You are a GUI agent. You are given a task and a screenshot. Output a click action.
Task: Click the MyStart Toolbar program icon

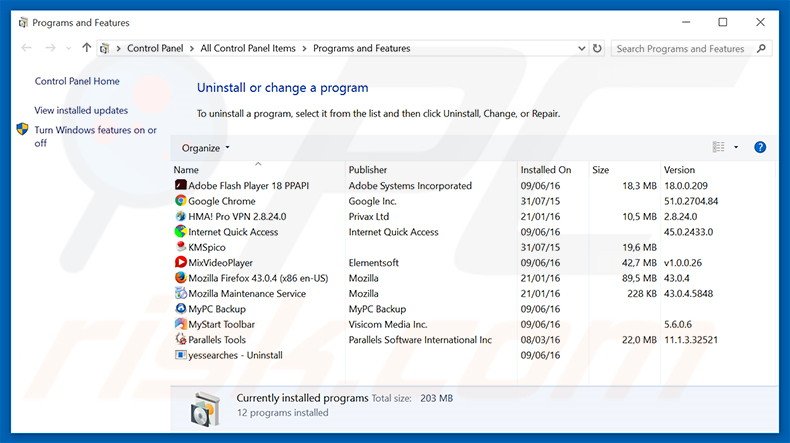pos(180,324)
